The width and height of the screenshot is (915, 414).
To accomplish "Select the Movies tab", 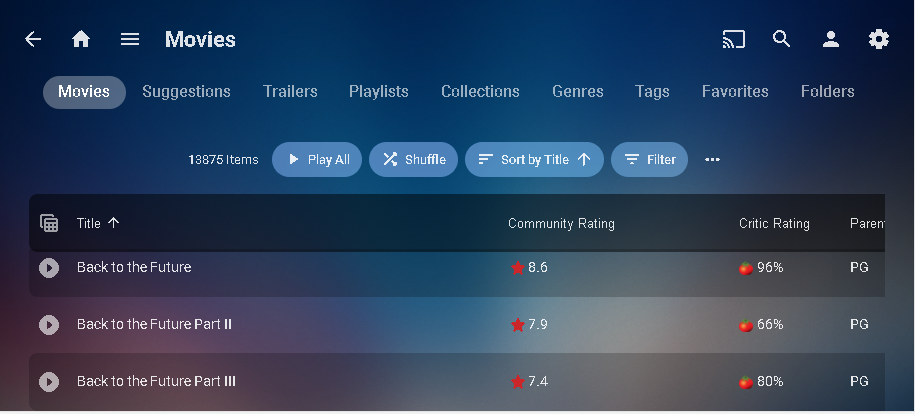I will click(84, 92).
